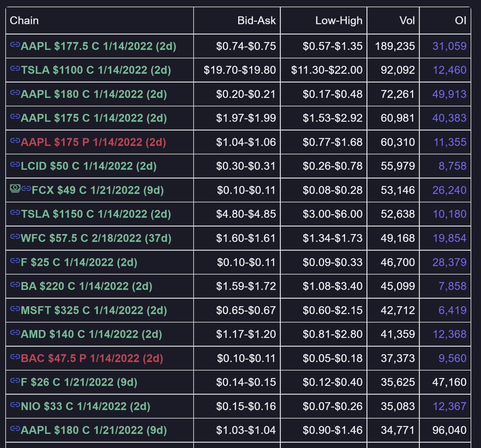The width and height of the screenshot is (481, 448).
Task: Click link icon beside F $26 C 1/21/2022
Action: coord(15,380)
